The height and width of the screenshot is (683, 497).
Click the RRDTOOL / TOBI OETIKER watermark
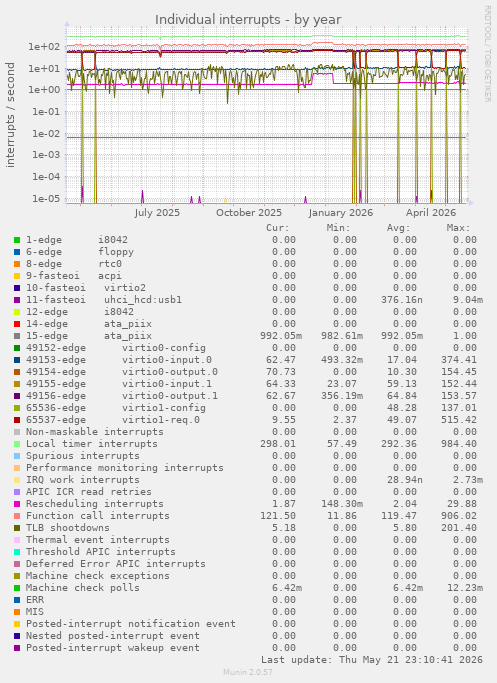click(487, 54)
